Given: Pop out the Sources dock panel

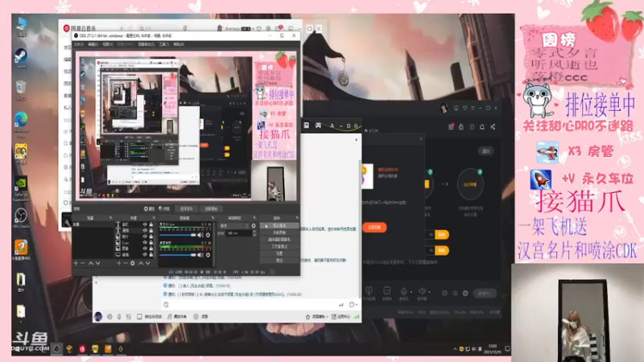Looking at the screenshot, I should (154, 218).
